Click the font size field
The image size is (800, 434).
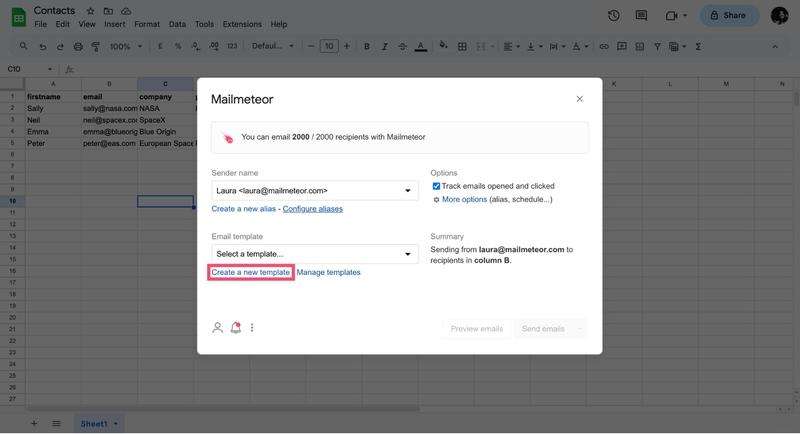click(329, 46)
